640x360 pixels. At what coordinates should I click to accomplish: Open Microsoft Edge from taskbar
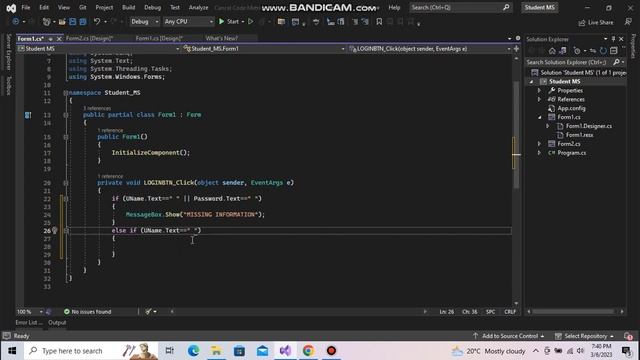coord(193,351)
